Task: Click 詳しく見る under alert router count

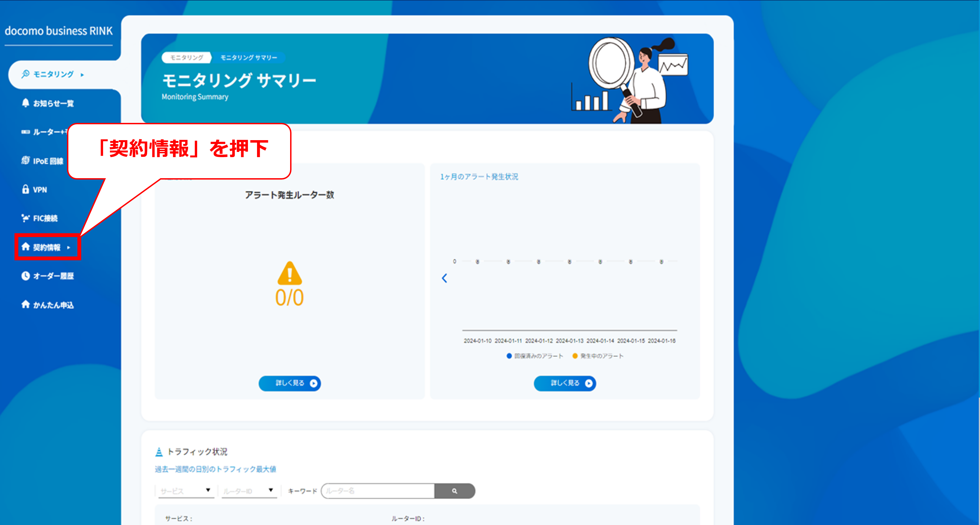Action: click(290, 383)
